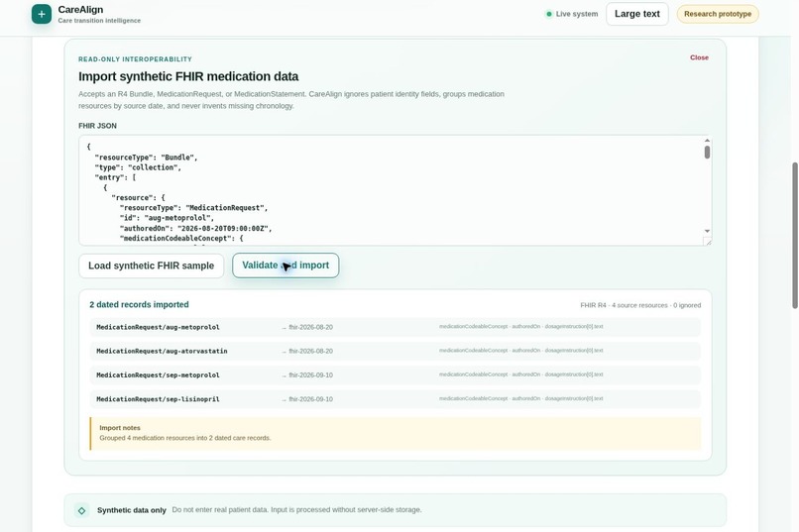The height and width of the screenshot is (532, 799).
Task: Click the "resourceType": "Bundle" JSON line
Action: (146, 158)
